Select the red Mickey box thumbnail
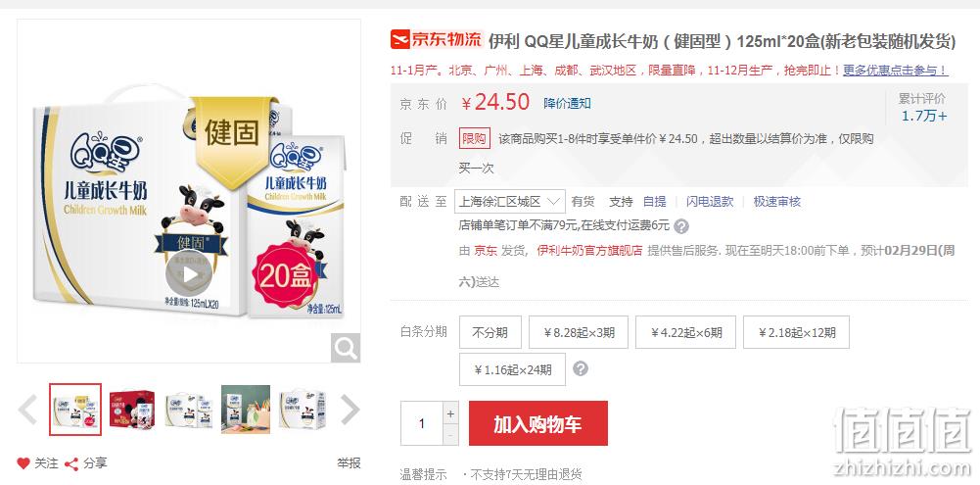Screen dimensions: 980x485 pos(132,410)
